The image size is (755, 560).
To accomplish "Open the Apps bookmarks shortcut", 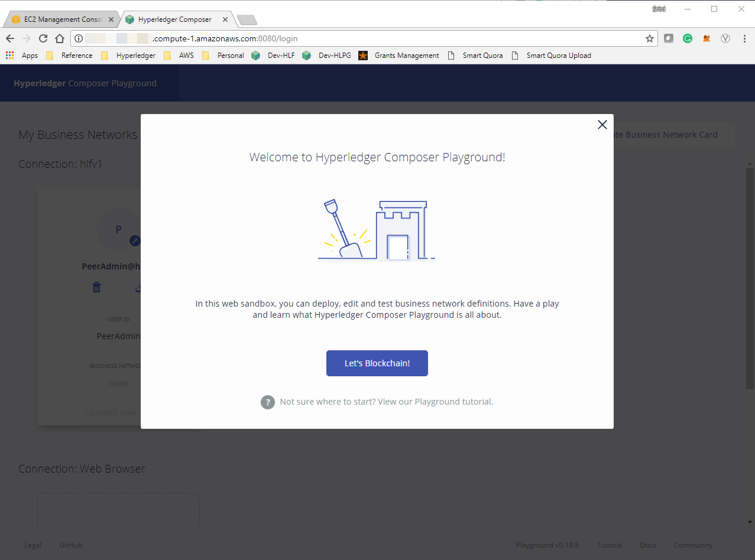I will point(22,56).
